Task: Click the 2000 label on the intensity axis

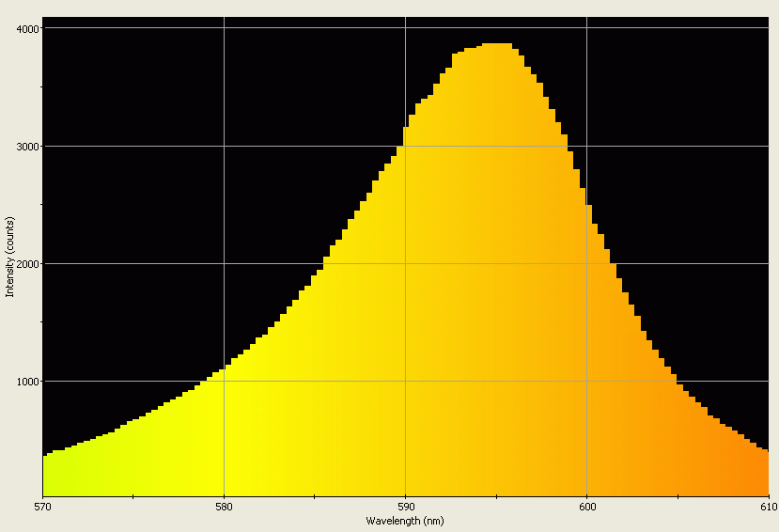Action: [x=27, y=264]
